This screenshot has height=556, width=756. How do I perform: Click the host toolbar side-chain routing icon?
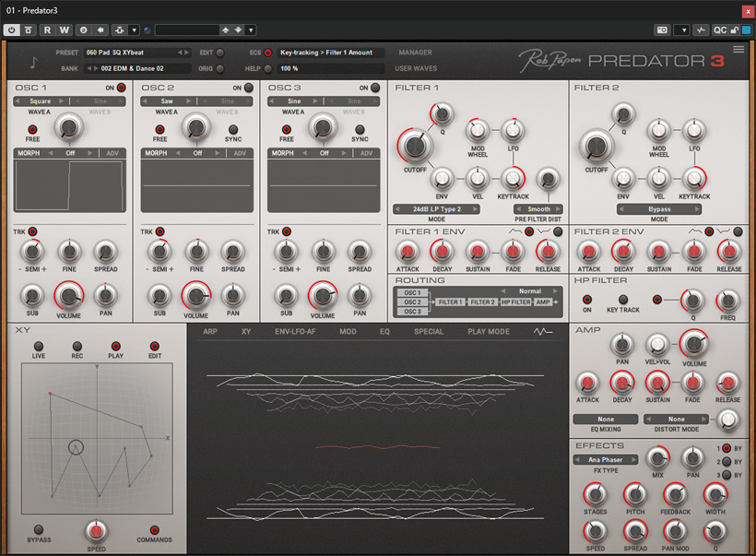(119, 30)
